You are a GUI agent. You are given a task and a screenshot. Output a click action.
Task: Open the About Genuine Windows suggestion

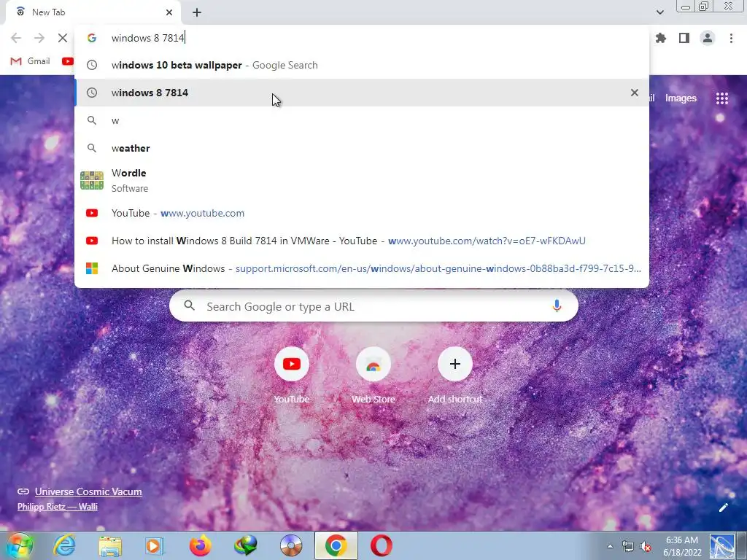[x=362, y=268]
